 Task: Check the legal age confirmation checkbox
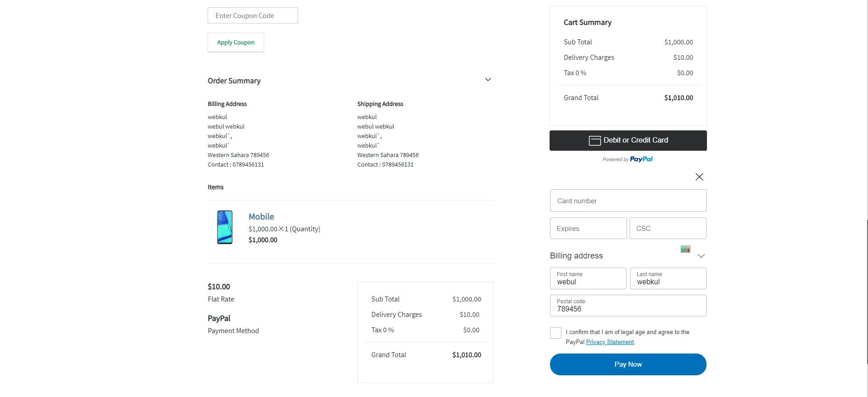tap(555, 333)
